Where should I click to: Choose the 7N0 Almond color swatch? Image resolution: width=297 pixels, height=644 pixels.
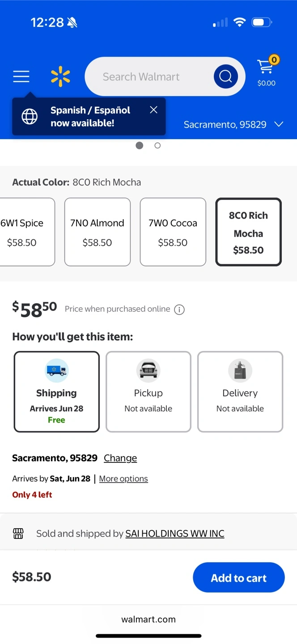pos(97,232)
